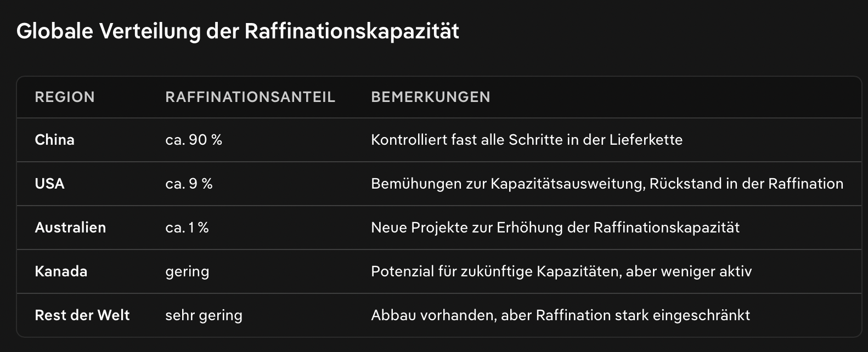
Task: Select the USA row label
Action: (49, 184)
